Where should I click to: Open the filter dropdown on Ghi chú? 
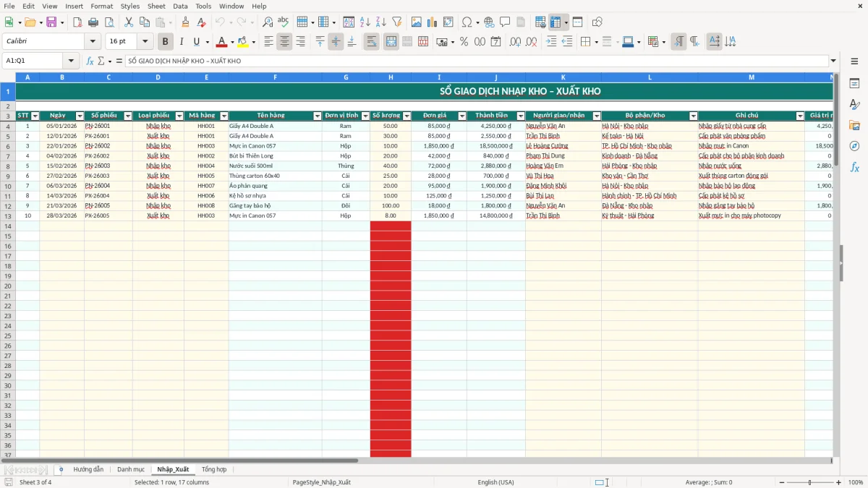[800, 116]
